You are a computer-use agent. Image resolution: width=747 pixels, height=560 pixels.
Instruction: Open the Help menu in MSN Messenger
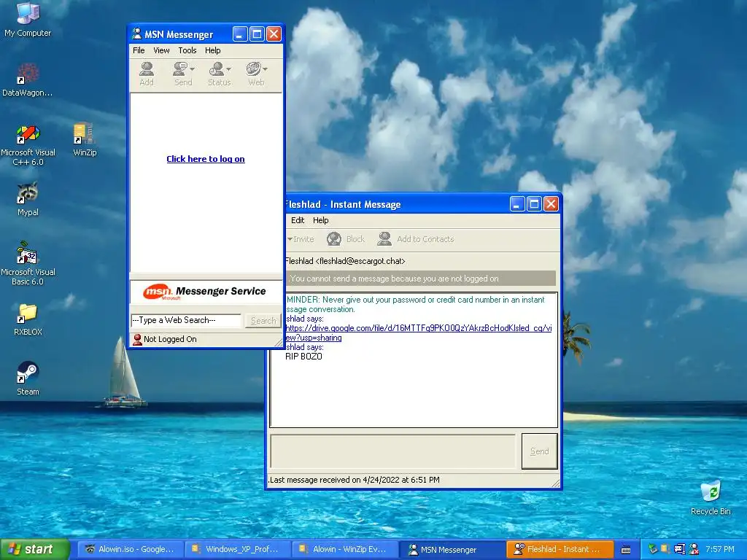(x=212, y=50)
